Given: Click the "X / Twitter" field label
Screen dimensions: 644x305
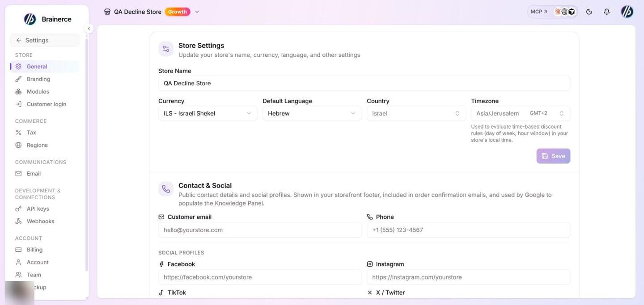Looking at the screenshot, I should point(390,292).
